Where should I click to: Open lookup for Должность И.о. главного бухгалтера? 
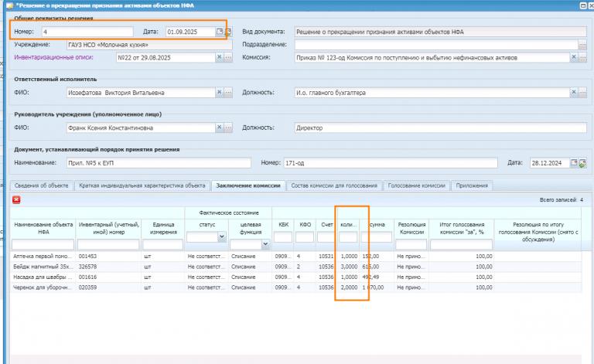pyautogui.click(x=582, y=92)
